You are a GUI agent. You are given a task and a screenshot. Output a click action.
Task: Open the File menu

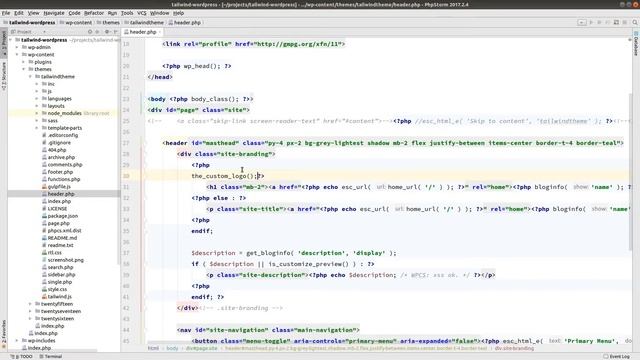(6, 13)
